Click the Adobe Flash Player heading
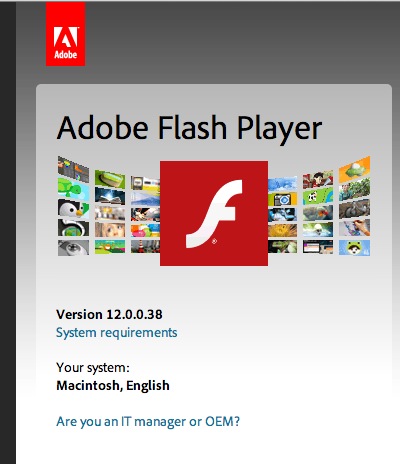Viewport: 400px width, 464px height. tap(189, 129)
